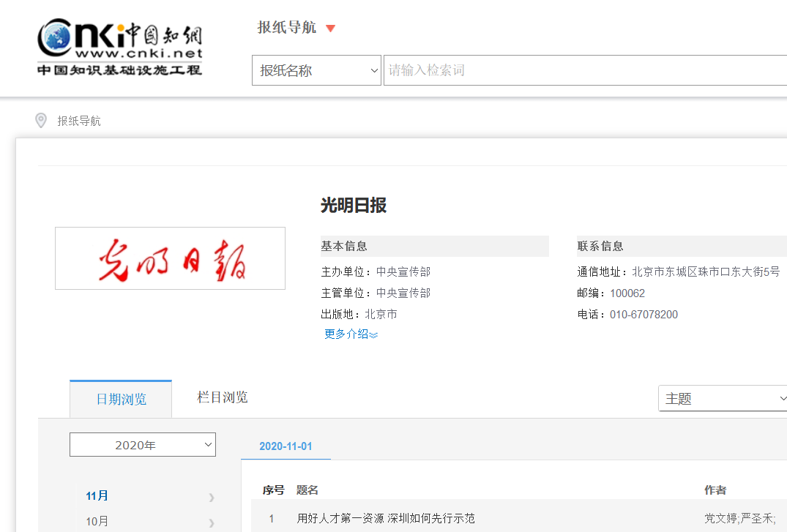Click the postal code 100062
The width and height of the screenshot is (787, 532).
(x=627, y=293)
